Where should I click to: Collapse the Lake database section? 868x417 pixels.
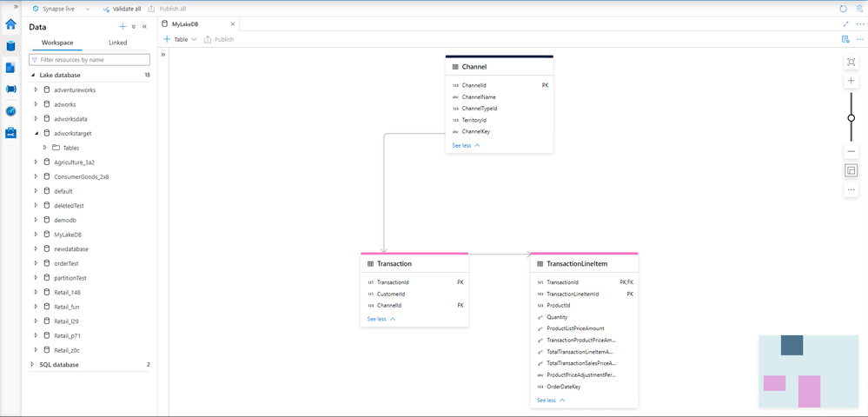coord(33,76)
